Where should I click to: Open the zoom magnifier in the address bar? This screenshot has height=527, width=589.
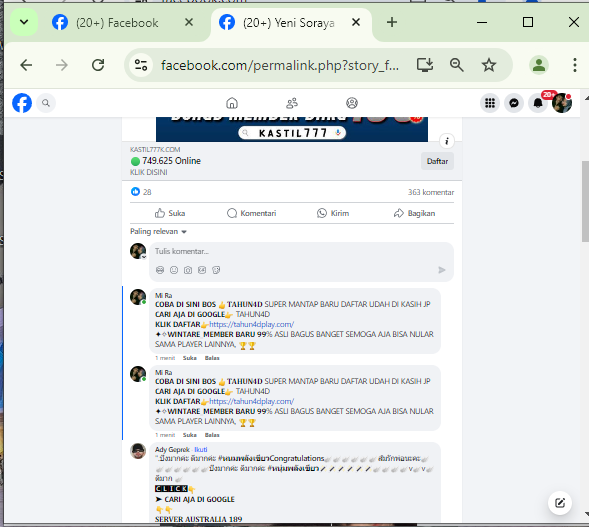click(x=457, y=65)
